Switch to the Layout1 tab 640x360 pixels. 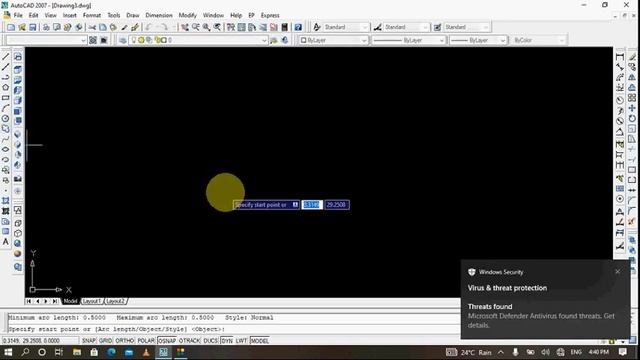(91, 301)
